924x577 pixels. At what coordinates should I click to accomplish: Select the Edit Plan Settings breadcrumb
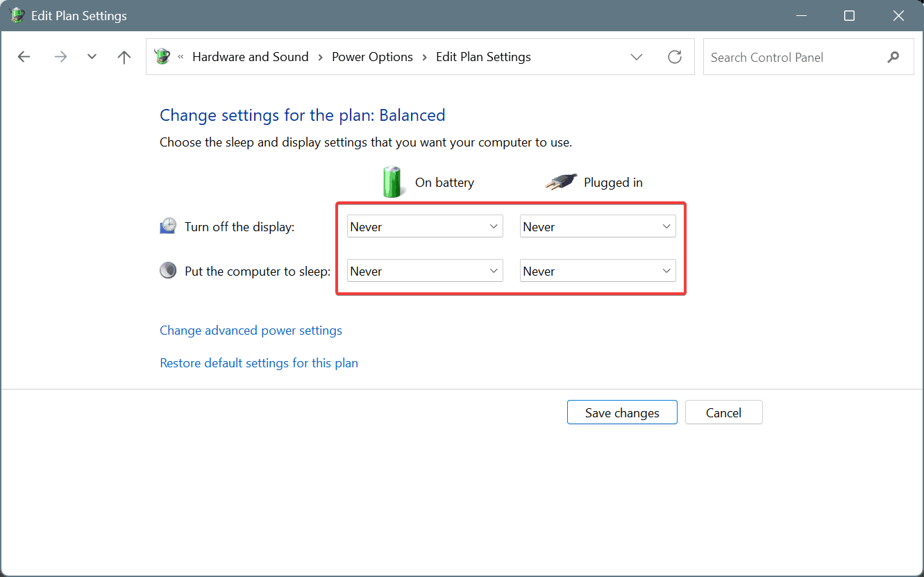click(483, 57)
